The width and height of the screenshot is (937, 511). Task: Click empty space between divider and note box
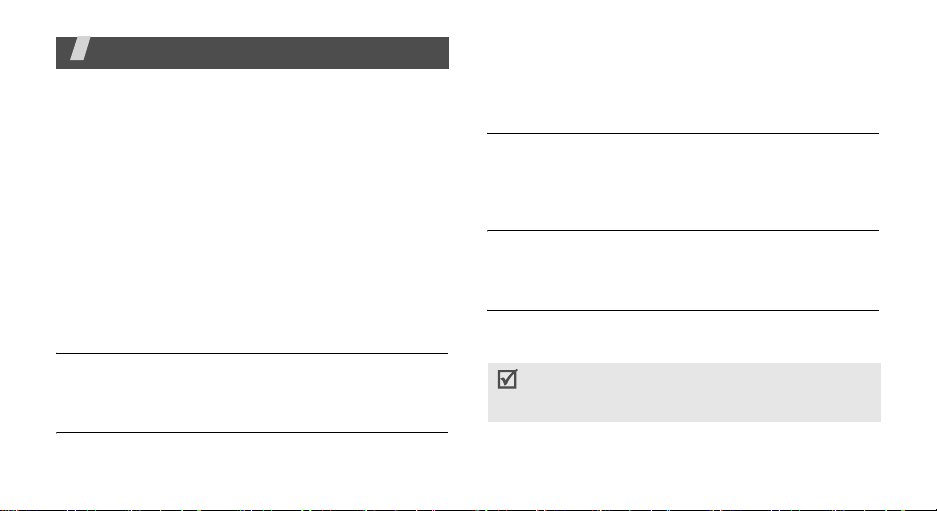pyautogui.click(x=683, y=337)
